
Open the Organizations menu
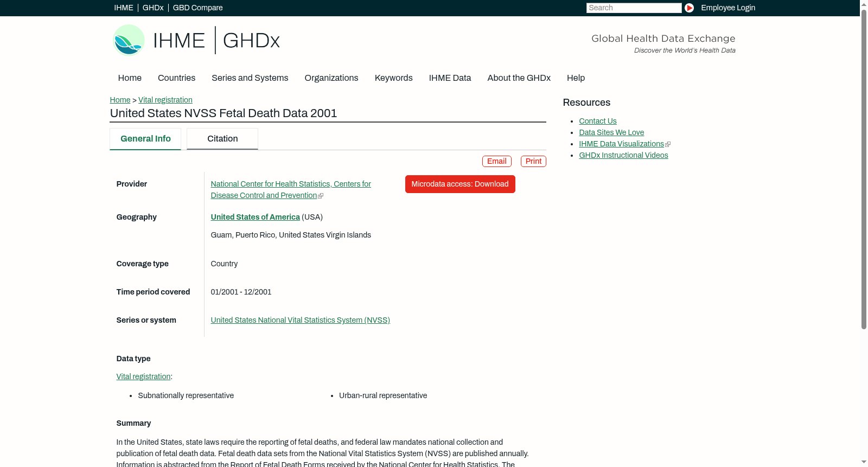coord(331,78)
